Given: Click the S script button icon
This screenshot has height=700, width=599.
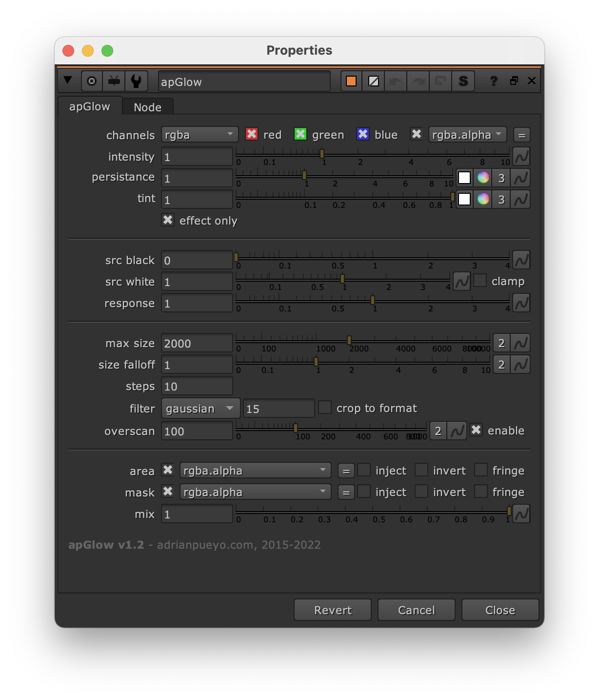Looking at the screenshot, I should 463,81.
